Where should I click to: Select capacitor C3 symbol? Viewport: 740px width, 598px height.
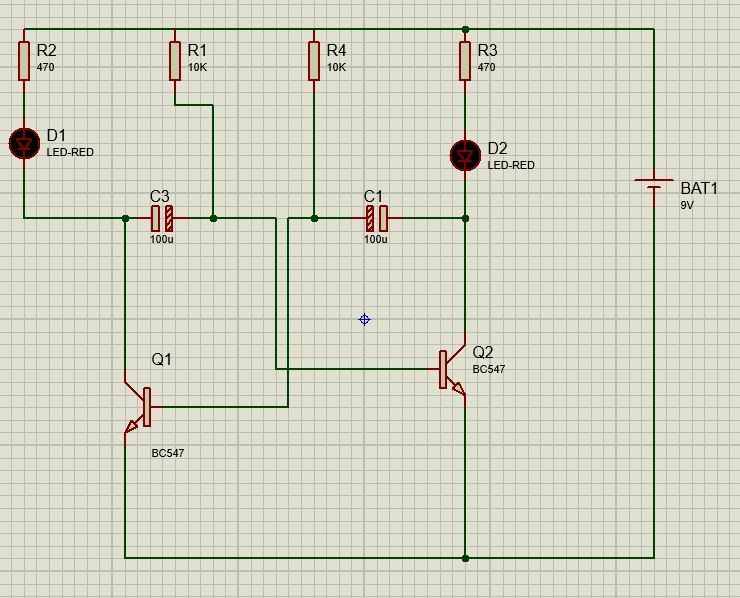(x=162, y=219)
